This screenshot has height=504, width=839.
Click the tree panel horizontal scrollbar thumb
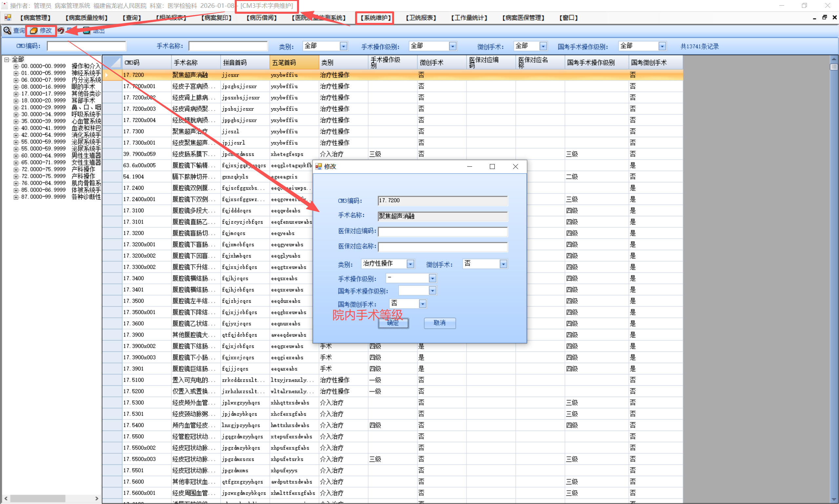point(37,498)
